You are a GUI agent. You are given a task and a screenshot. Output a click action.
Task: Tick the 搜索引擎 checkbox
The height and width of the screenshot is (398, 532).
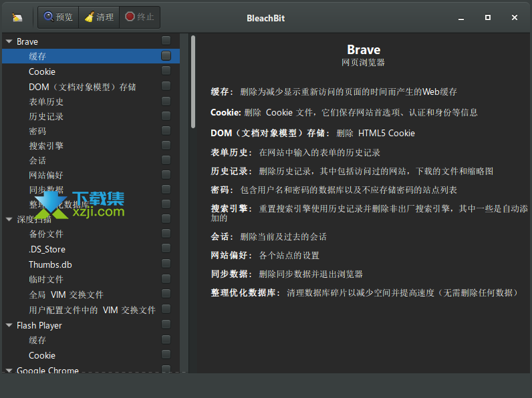click(x=166, y=145)
